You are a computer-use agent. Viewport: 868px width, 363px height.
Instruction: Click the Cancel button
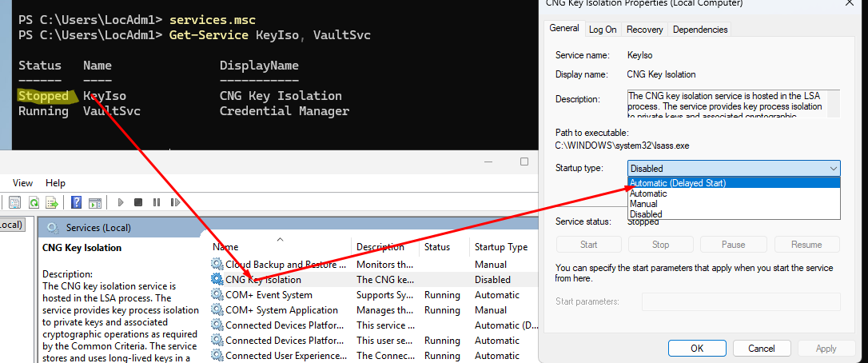[761, 349]
